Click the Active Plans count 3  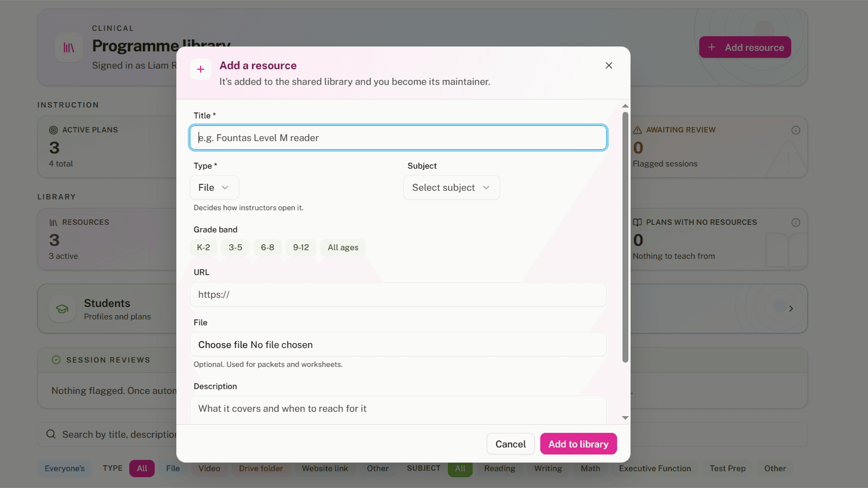pyautogui.click(x=54, y=148)
